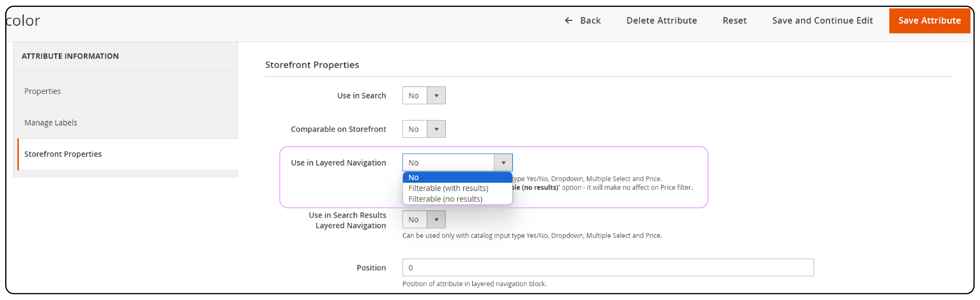Open the Comparable on Storefront dropdown

pos(424,129)
